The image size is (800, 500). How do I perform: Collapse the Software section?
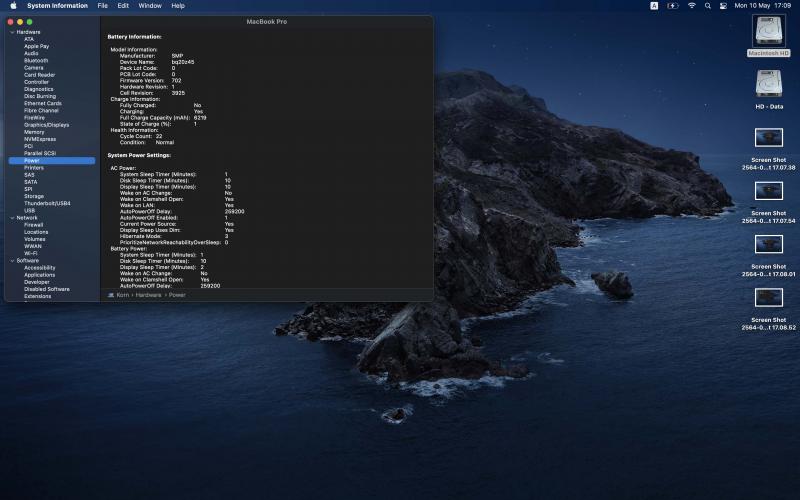[12, 261]
